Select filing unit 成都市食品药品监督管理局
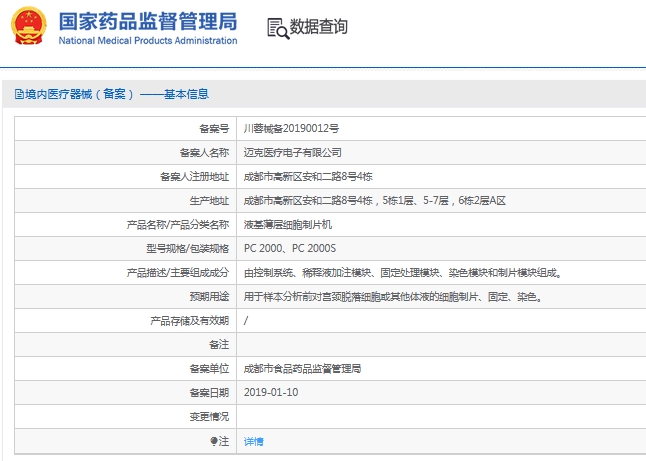 [302, 369]
